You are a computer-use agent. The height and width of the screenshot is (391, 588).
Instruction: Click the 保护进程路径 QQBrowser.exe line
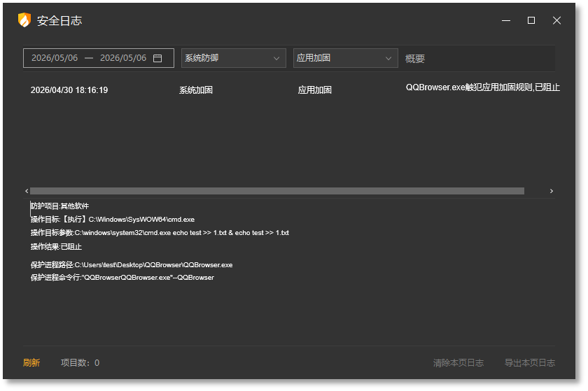132,265
